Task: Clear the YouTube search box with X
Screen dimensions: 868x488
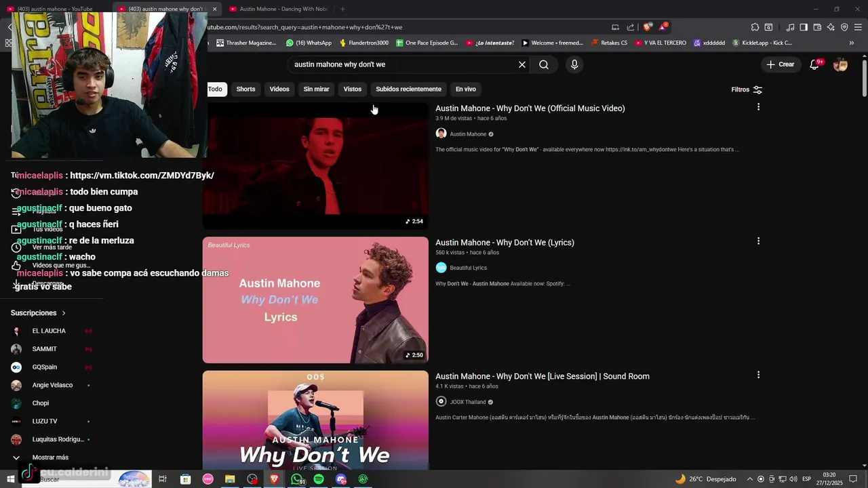Action: click(522, 64)
